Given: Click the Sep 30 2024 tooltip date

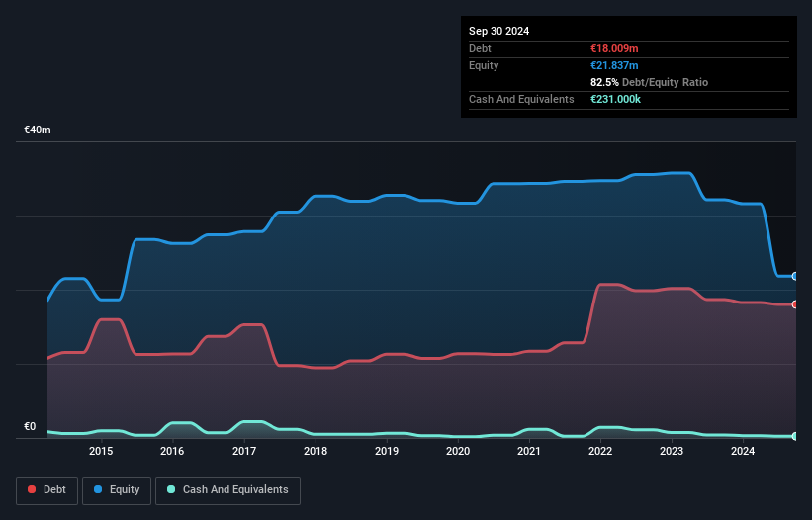Looking at the screenshot, I should pos(498,31).
